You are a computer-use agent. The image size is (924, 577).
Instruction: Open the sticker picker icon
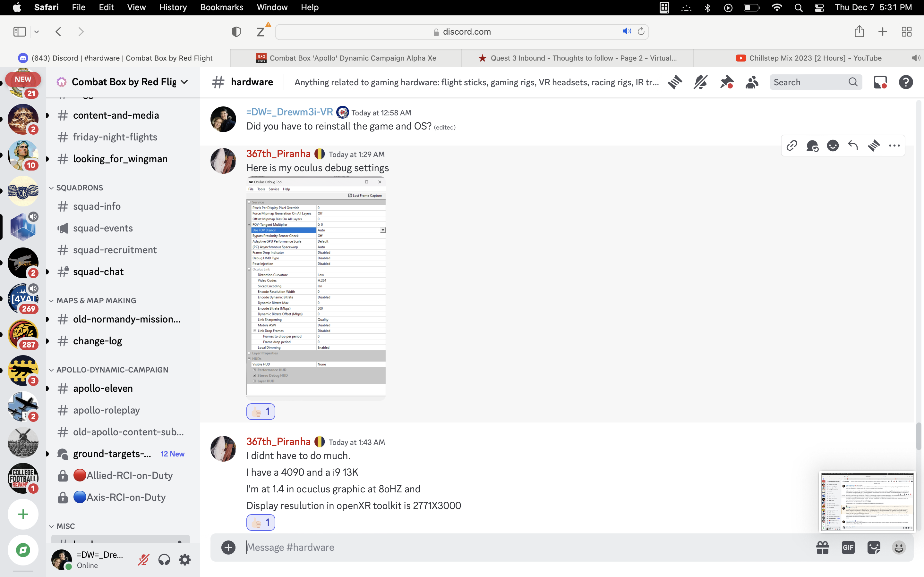(874, 548)
